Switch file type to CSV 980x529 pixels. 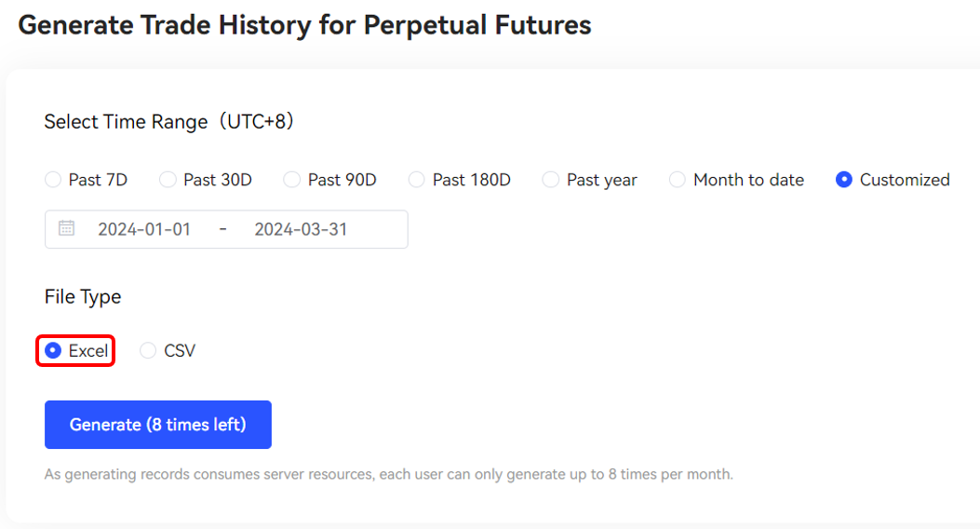168,351
